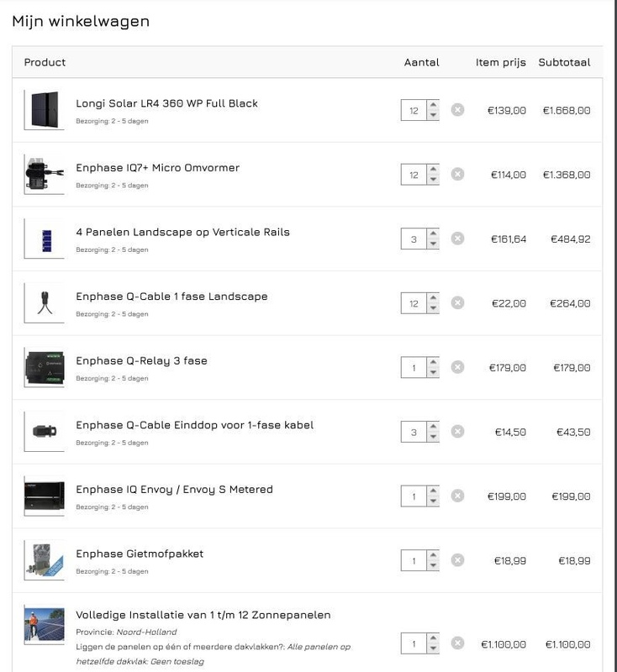Image resolution: width=617 pixels, height=672 pixels.
Task: Click quantity field for 4 Panelen Landscape
Action: 414,239
